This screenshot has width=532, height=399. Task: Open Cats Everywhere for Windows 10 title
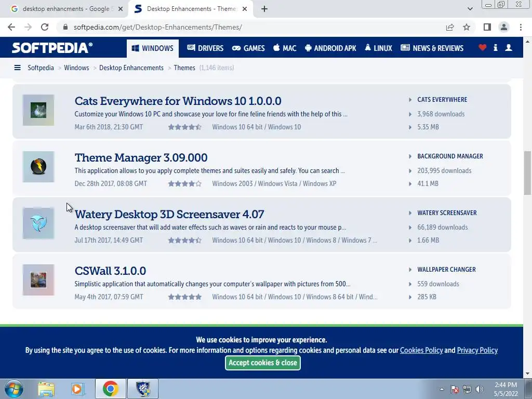[x=178, y=101]
